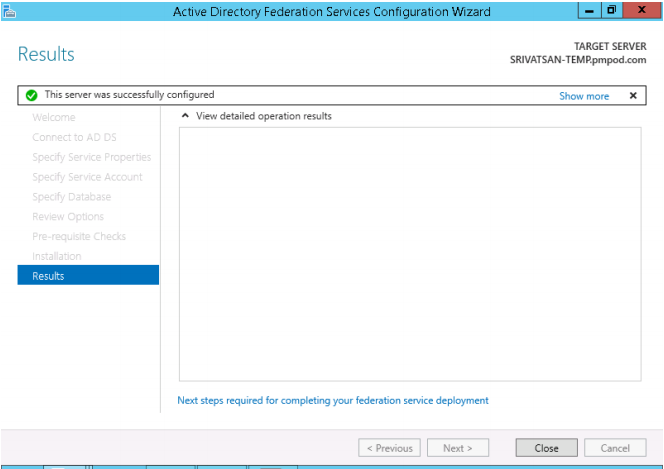Click the green success checkmark icon
664x469 pixels.
tap(31, 96)
